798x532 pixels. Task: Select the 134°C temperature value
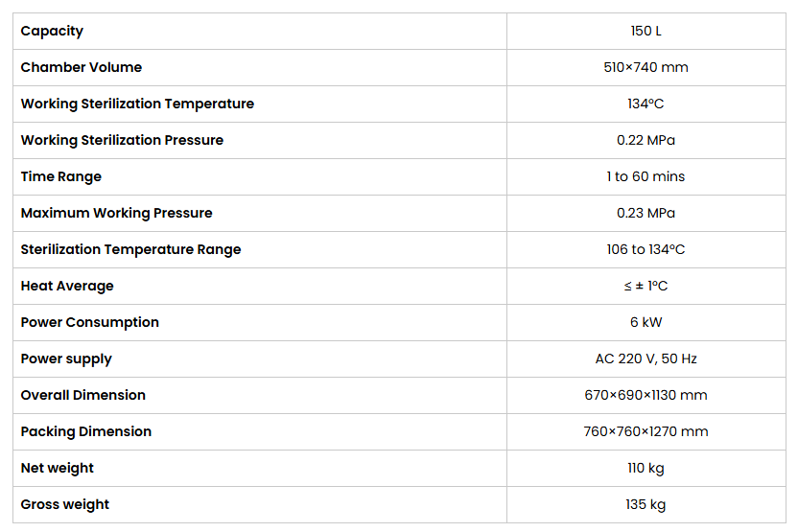(x=645, y=104)
